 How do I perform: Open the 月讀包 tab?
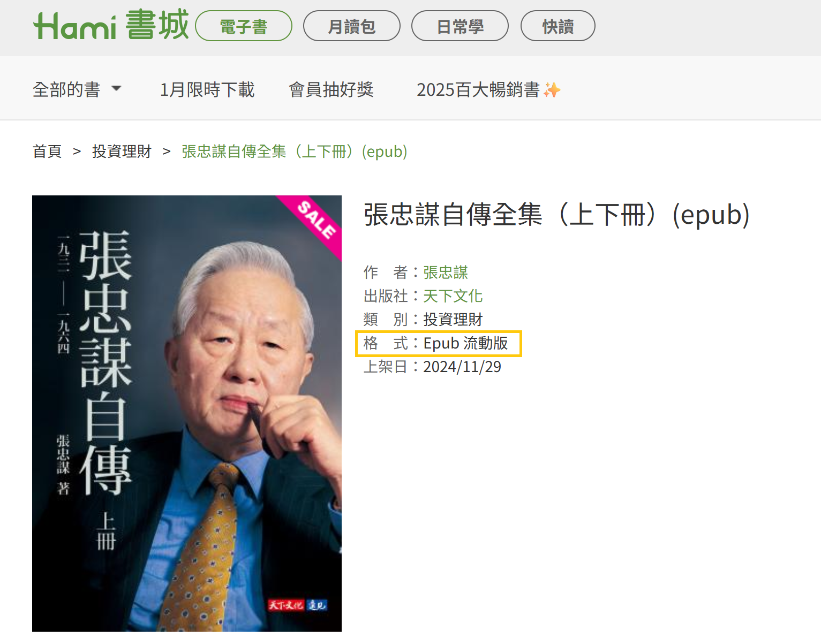tap(352, 26)
